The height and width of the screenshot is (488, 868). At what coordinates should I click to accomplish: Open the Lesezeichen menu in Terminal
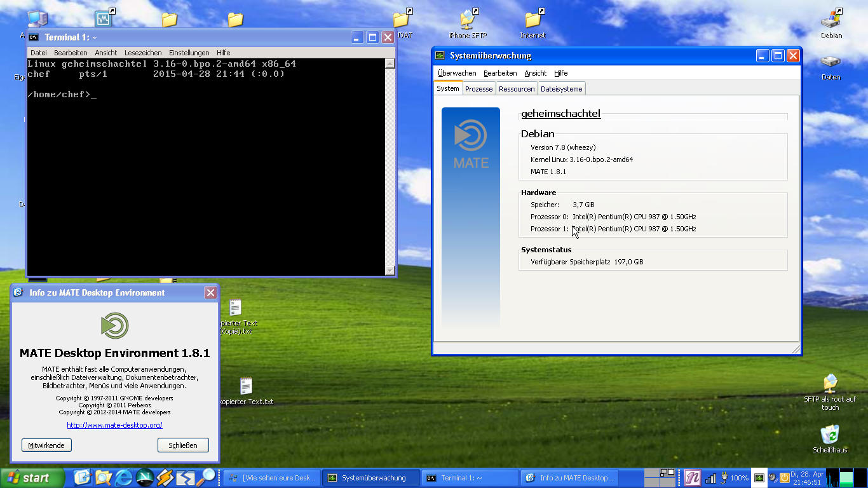pos(143,53)
